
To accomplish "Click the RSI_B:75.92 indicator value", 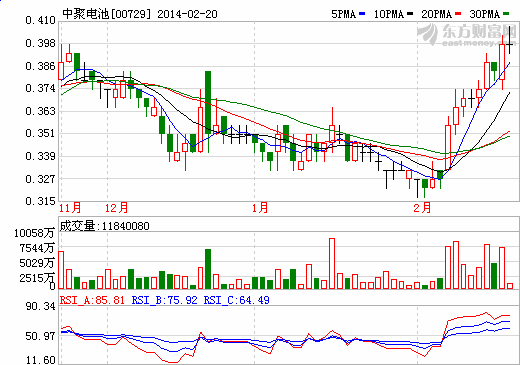I will click(165, 300).
